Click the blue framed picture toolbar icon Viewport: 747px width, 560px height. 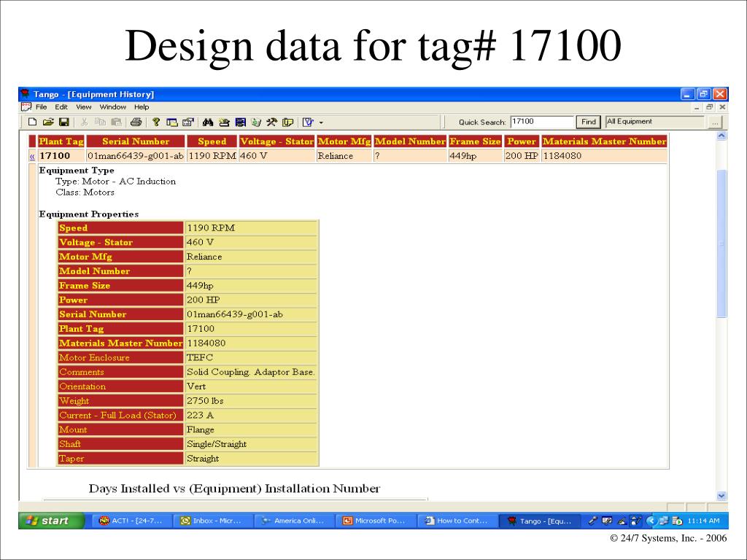240,122
